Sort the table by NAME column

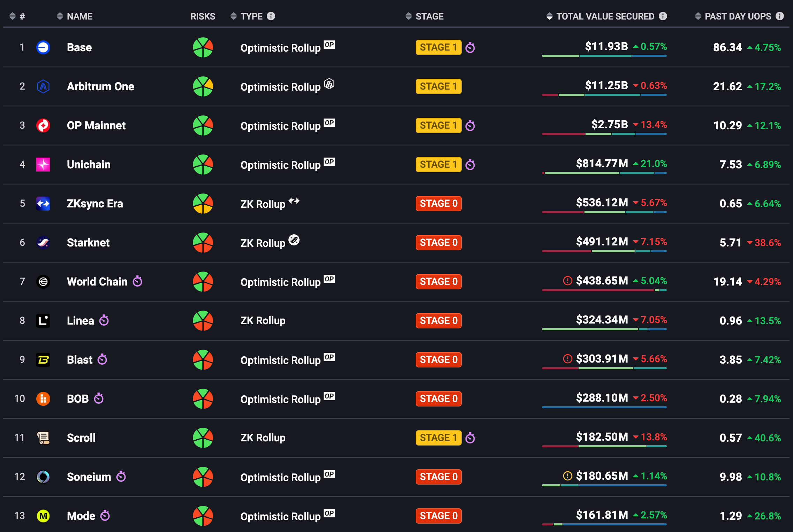coord(75,16)
